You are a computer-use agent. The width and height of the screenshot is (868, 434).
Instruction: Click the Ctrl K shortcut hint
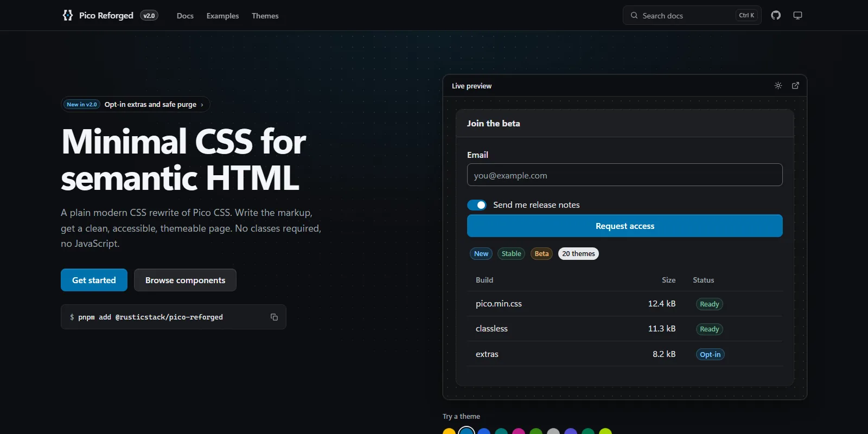tap(746, 15)
